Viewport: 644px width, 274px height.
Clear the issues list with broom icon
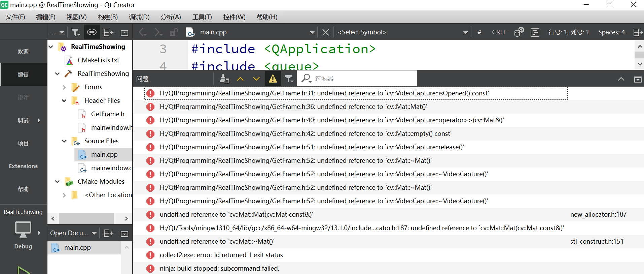[224, 79]
